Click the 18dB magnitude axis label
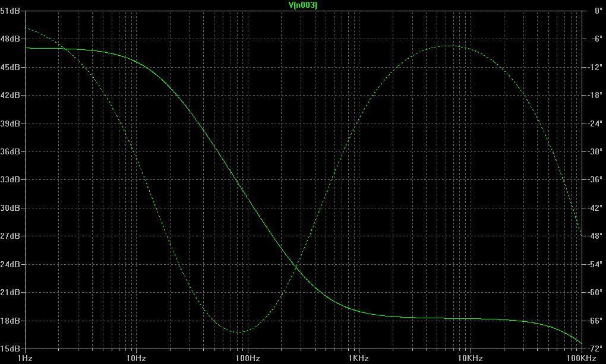This screenshot has height=364, width=606. pyautogui.click(x=10, y=321)
